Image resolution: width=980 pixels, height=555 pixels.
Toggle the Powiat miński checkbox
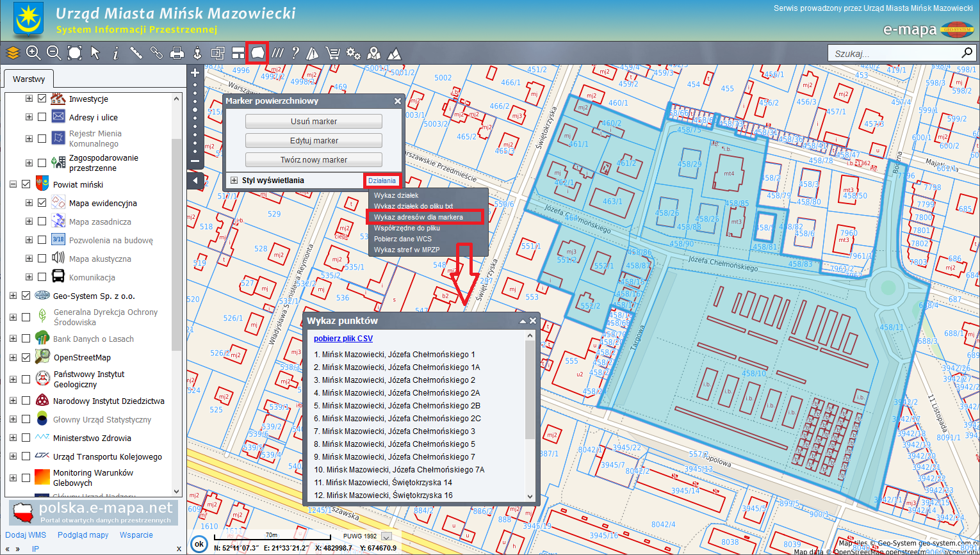[26, 184]
